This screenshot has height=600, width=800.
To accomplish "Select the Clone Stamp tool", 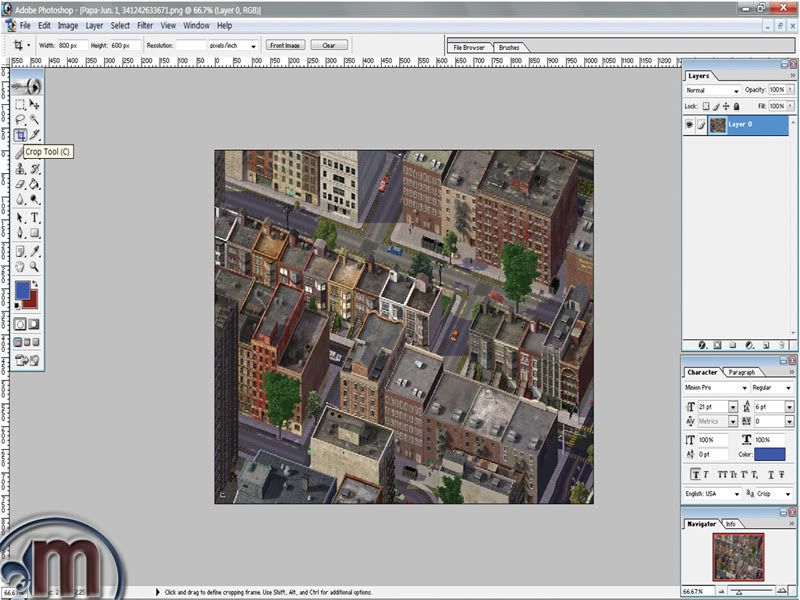I will 20,168.
